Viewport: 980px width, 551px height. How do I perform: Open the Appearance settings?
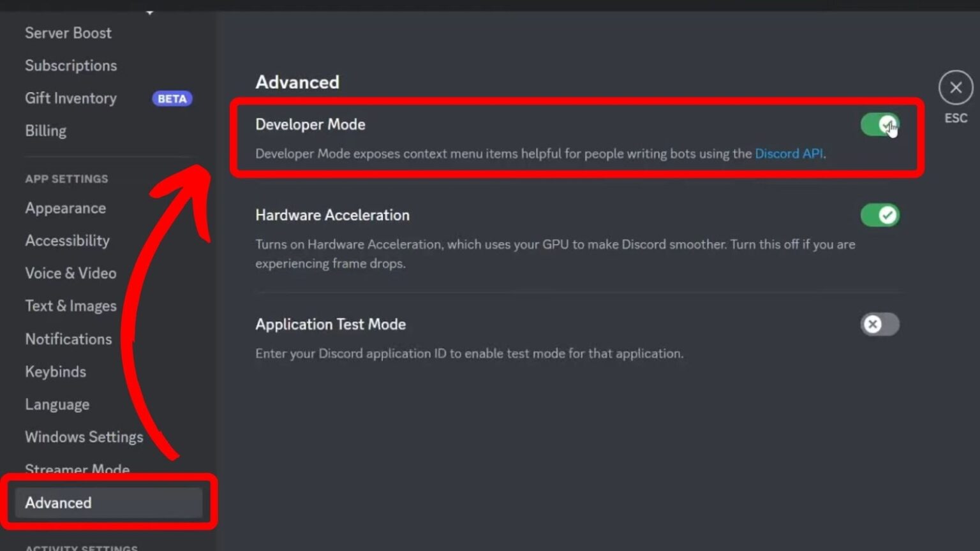tap(65, 208)
